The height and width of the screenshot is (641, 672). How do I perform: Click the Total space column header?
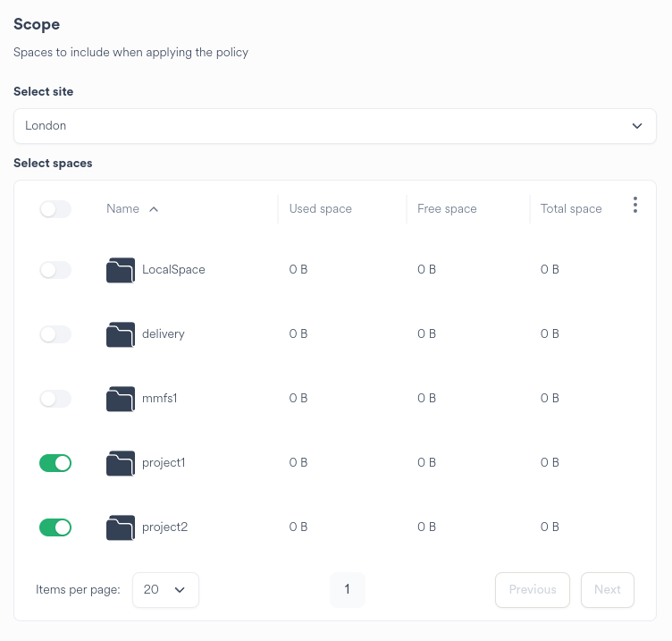point(571,209)
